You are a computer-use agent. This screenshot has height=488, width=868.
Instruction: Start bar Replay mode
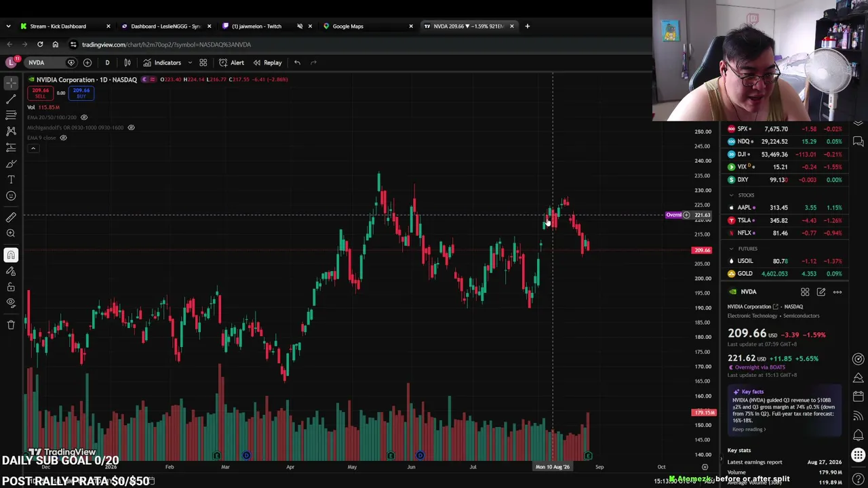pyautogui.click(x=267, y=62)
